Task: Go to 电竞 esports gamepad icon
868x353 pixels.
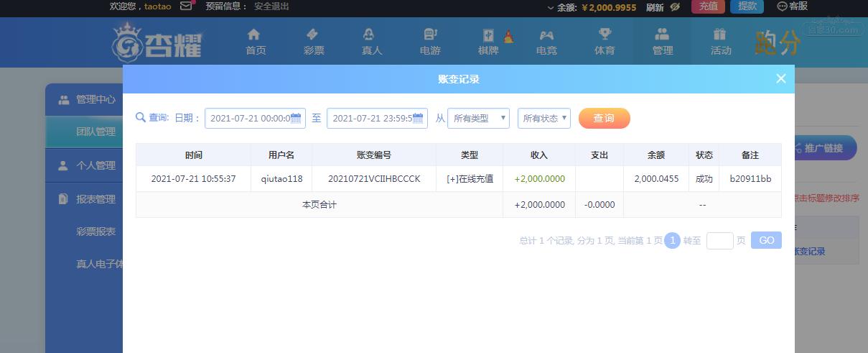Action: (x=546, y=35)
